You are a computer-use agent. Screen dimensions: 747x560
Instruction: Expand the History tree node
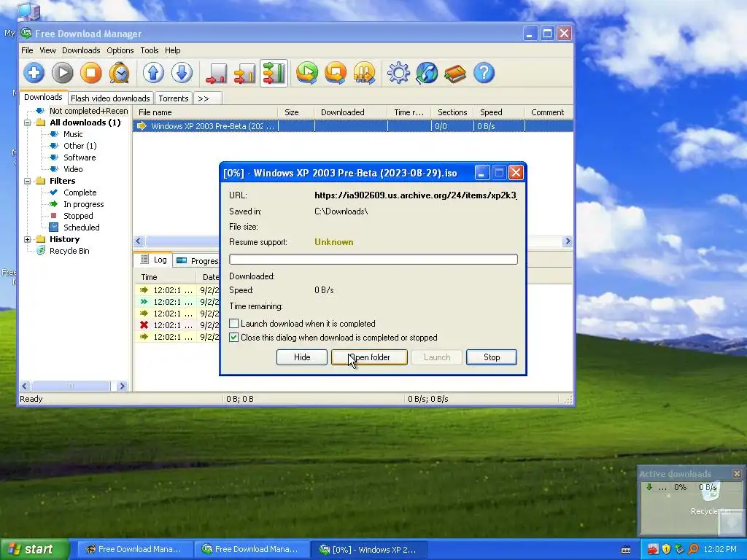tap(28, 239)
